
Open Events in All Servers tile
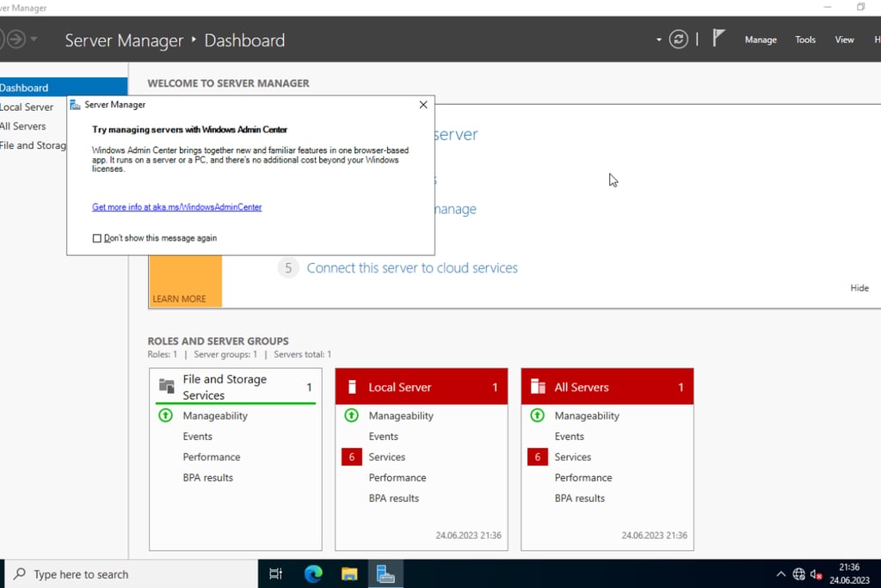pos(570,437)
